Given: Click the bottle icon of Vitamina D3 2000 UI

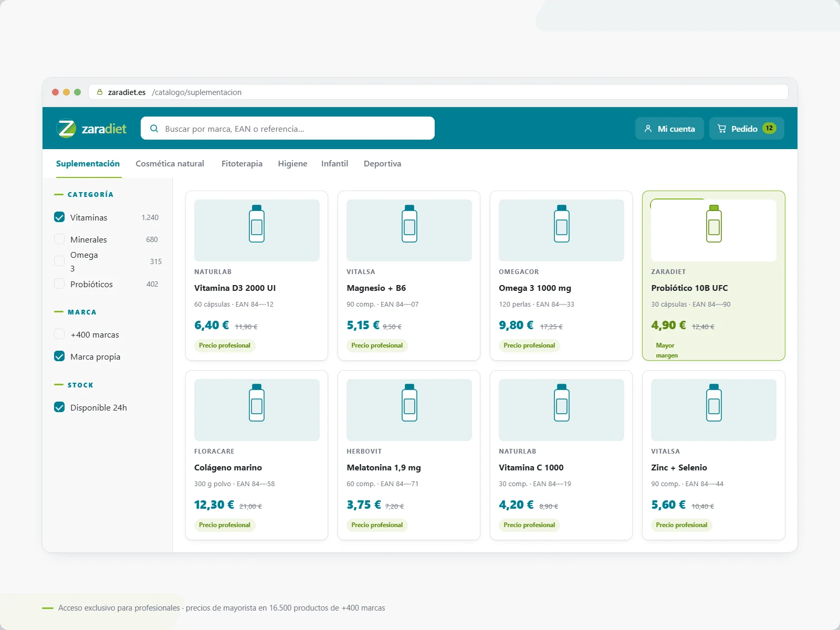Looking at the screenshot, I should point(257,224).
